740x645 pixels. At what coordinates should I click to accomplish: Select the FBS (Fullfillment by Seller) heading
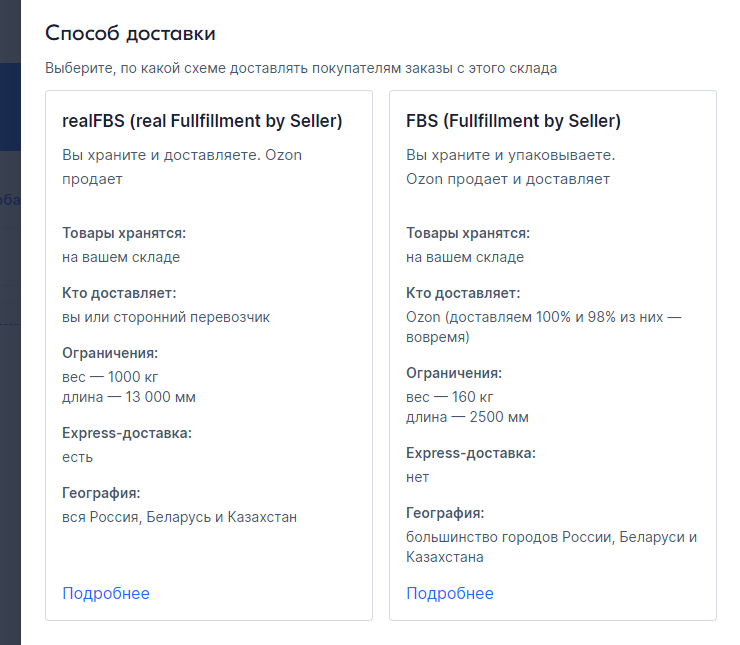click(513, 121)
